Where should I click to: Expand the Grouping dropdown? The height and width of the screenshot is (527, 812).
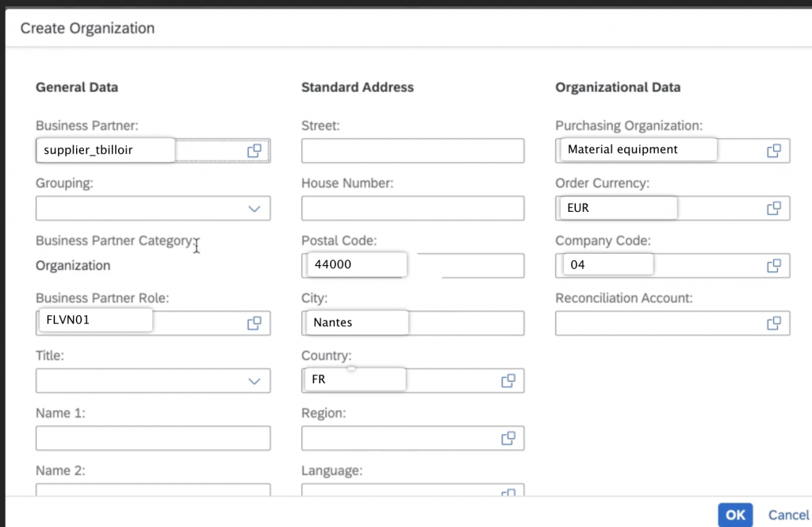pos(255,209)
